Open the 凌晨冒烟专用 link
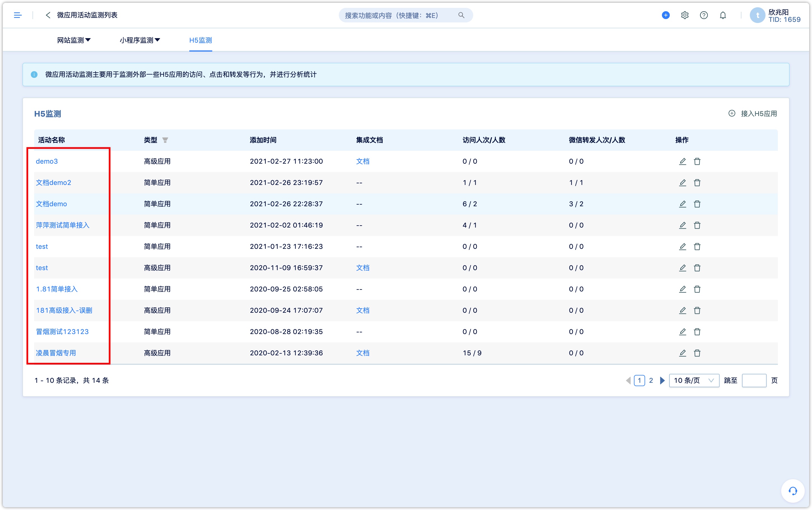 point(56,353)
